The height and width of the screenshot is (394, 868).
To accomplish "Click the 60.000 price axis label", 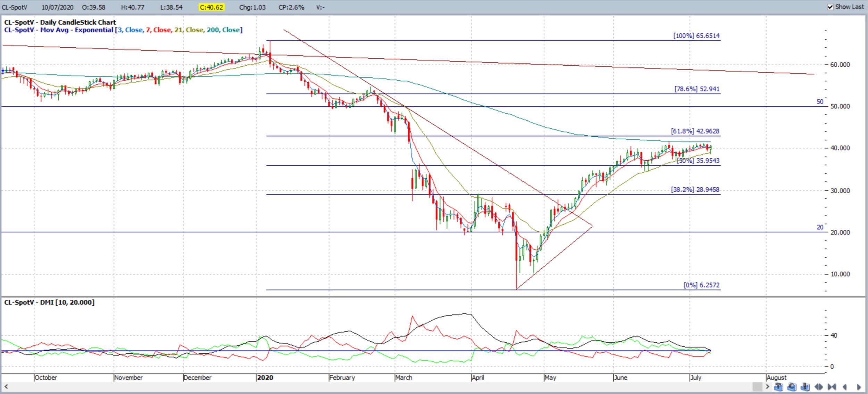I will point(840,65).
